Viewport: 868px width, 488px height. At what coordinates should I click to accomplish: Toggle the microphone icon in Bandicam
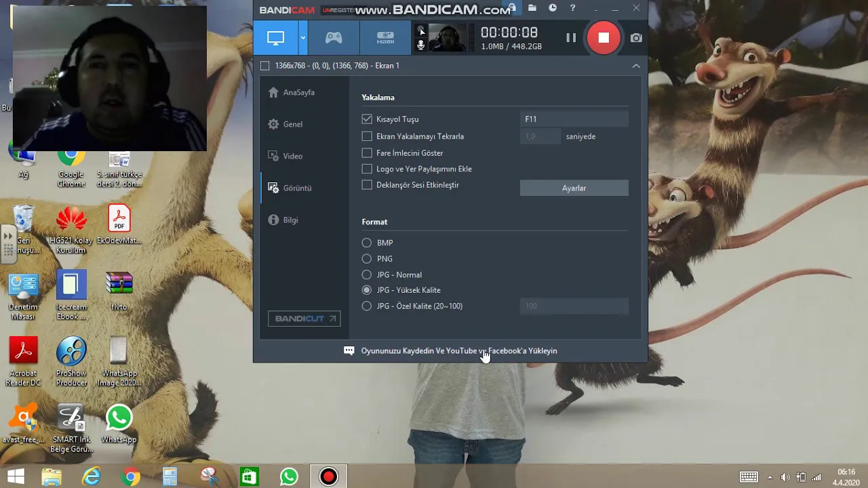(x=421, y=45)
